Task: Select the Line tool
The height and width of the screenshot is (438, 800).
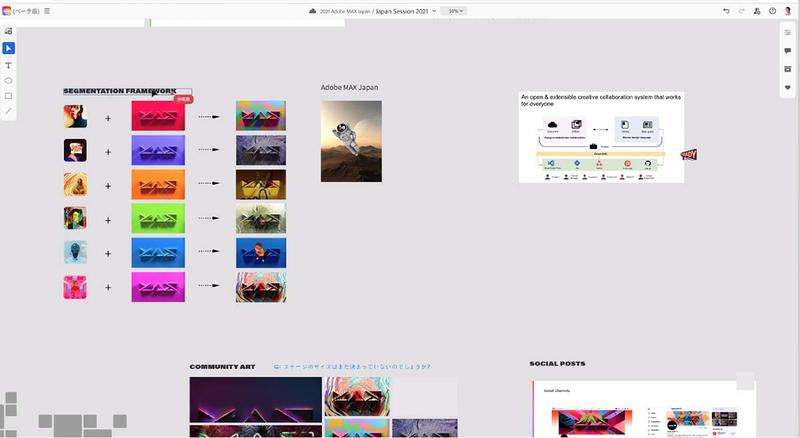Action: (x=8, y=111)
